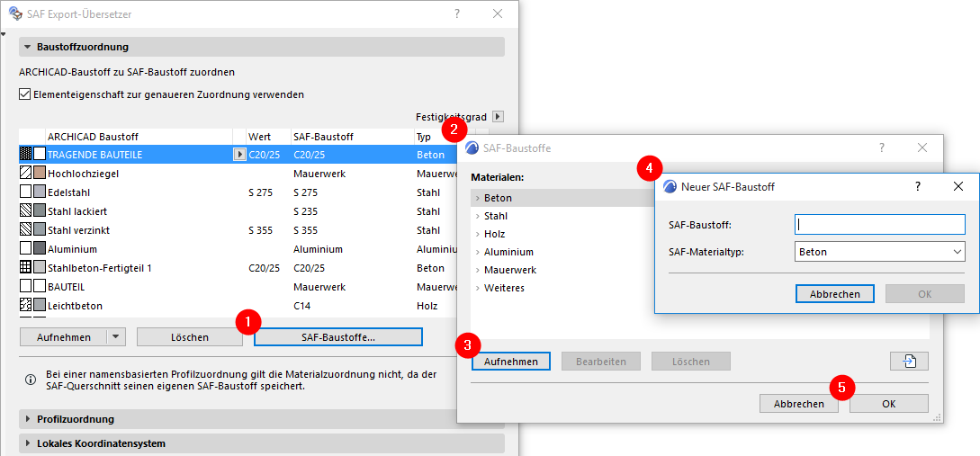Click the SAF-Baustoff name input field
This screenshot has width=980, height=456.
point(880,224)
